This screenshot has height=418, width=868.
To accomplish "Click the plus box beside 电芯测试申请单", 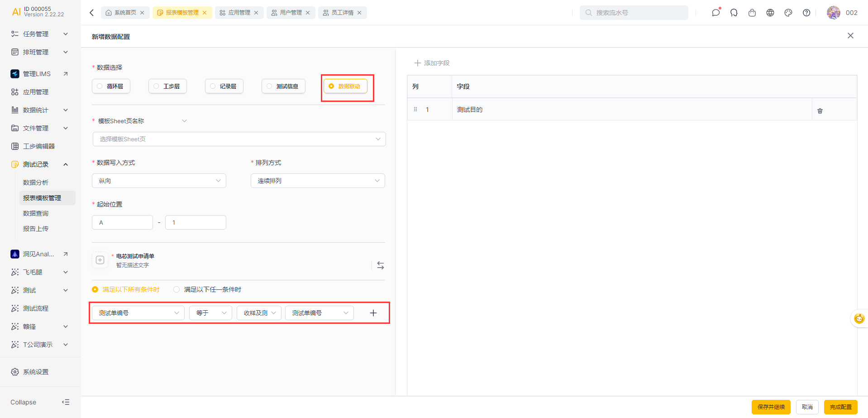I will [100, 260].
